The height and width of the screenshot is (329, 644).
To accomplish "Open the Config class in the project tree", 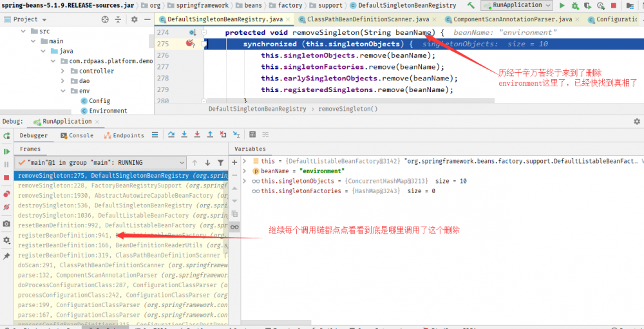I will pyautogui.click(x=99, y=101).
